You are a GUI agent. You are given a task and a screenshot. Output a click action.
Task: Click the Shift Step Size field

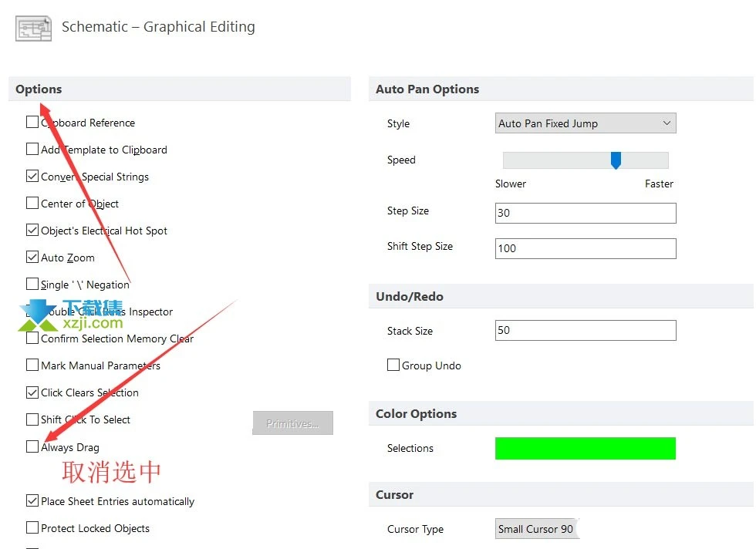click(586, 249)
